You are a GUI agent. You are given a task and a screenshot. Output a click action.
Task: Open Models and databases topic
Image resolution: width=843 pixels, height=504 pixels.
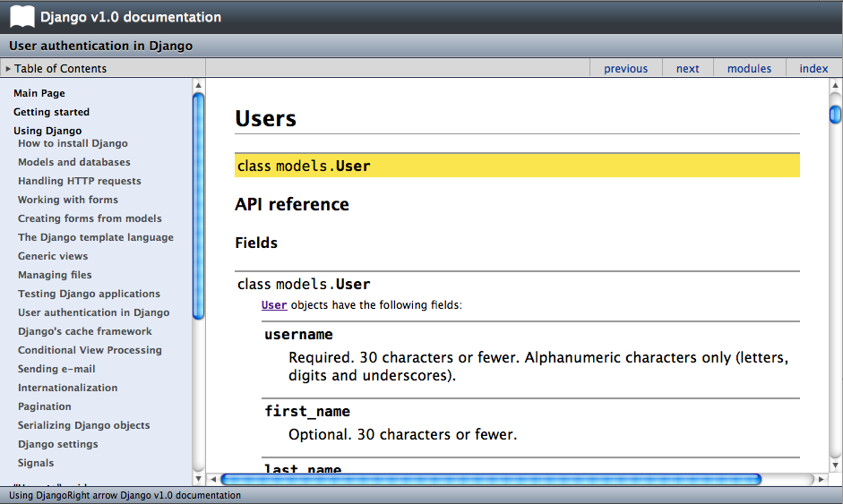(x=74, y=162)
